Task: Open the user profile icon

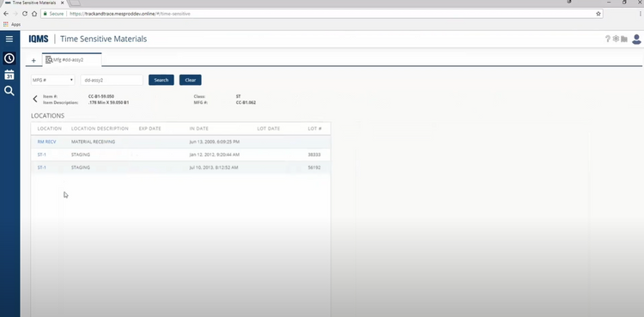Action: click(x=636, y=39)
